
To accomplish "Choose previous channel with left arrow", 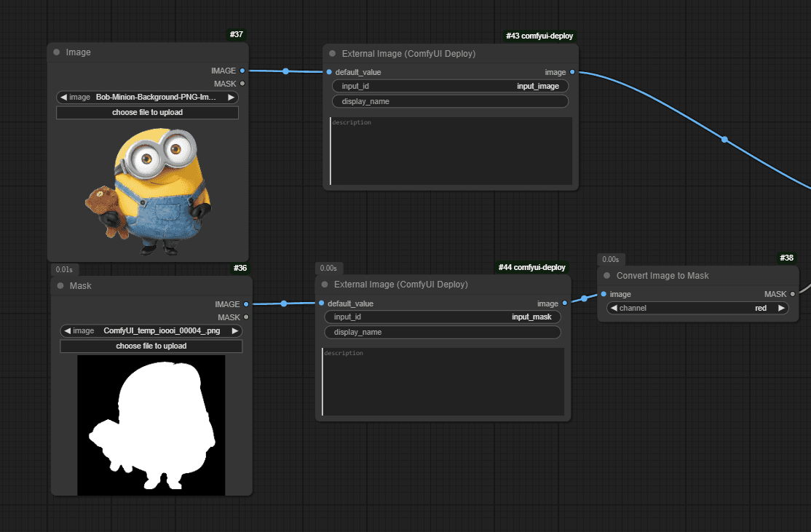I will (x=614, y=308).
